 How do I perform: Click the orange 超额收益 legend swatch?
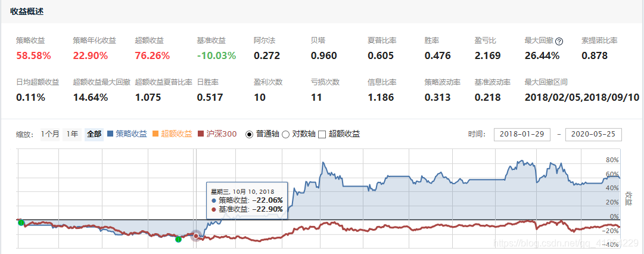(155, 134)
